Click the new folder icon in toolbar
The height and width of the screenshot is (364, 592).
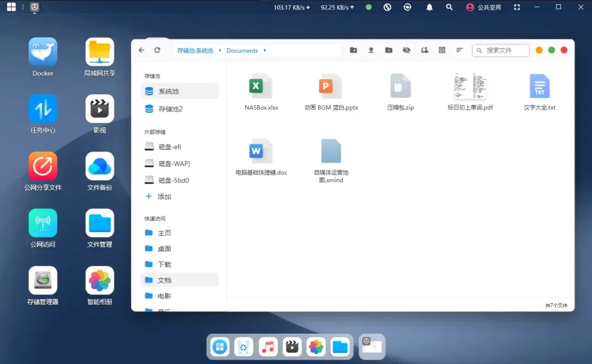click(354, 50)
